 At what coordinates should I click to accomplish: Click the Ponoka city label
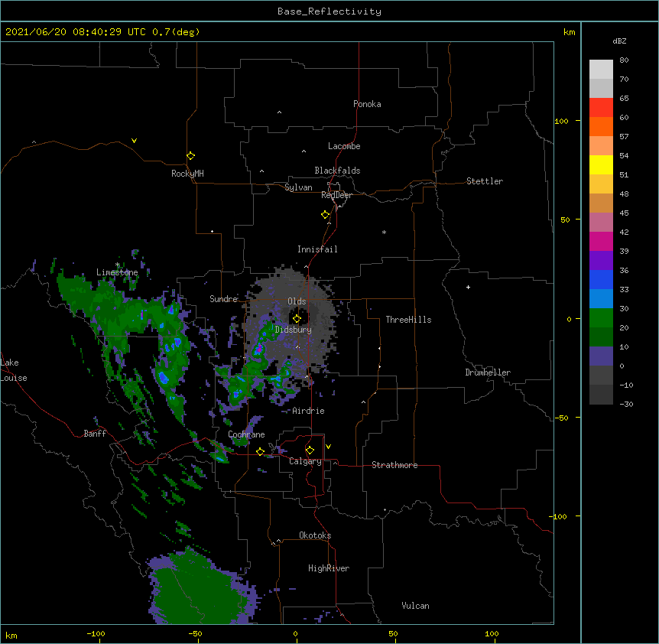[x=367, y=104]
